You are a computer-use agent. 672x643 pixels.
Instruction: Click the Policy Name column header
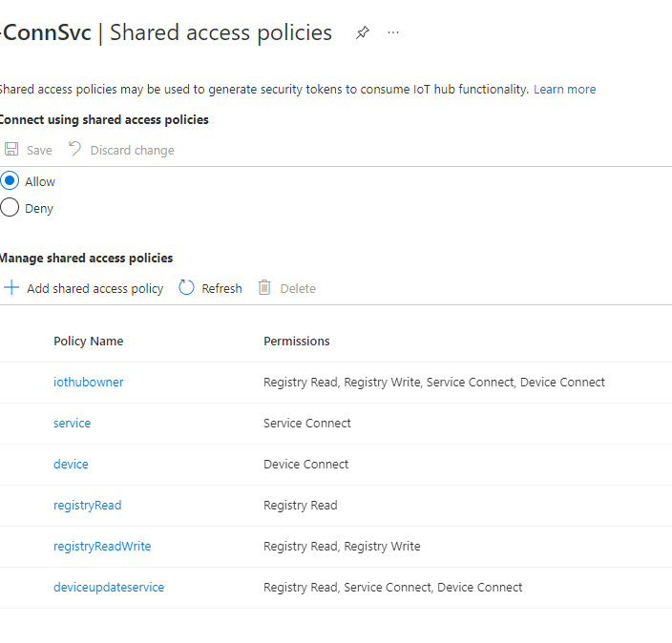tap(88, 342)
